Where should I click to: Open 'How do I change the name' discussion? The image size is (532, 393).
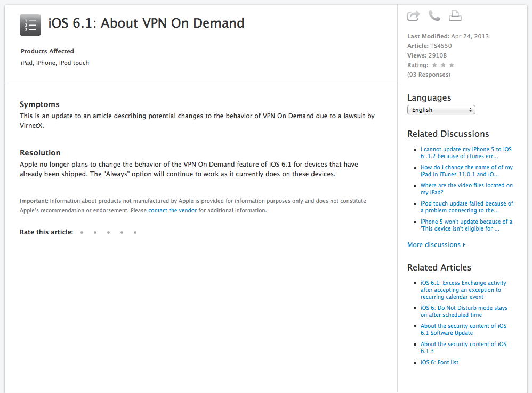point(466,171)
